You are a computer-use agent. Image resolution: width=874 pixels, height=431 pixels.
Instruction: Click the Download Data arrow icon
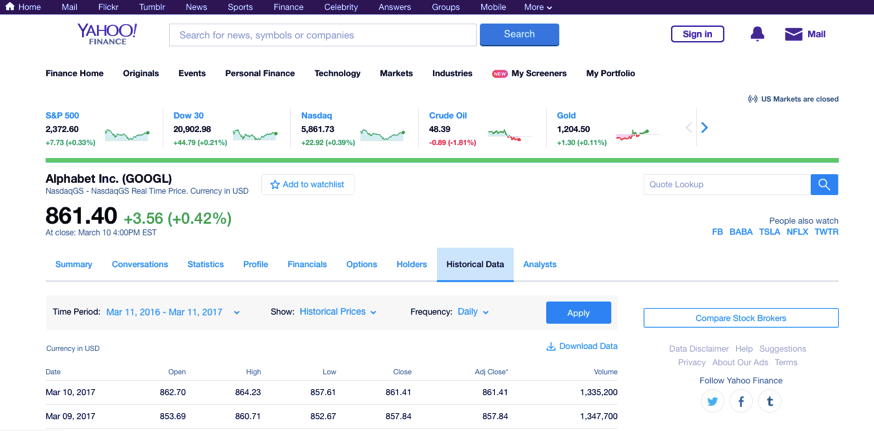(x=551, y=346)
